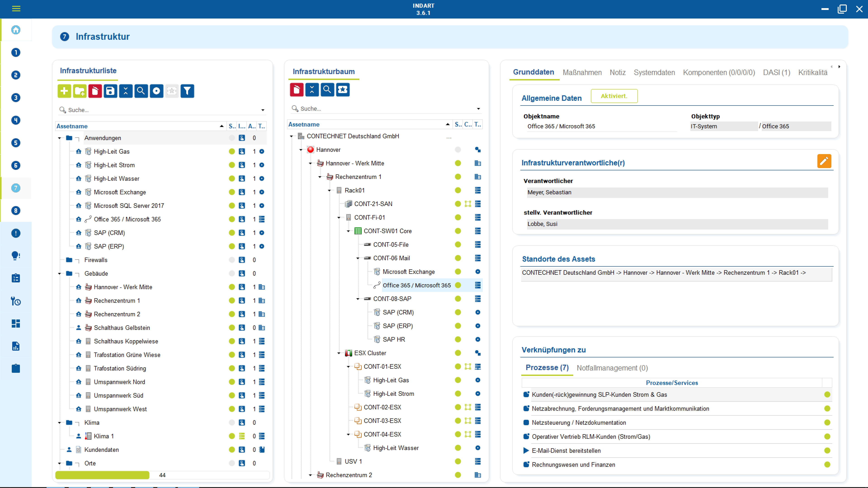Sort by the Assetname column header in Infrastrukturbaum
Image resolution: width=868 pixels, height=488 pixels.
[304, 124]
